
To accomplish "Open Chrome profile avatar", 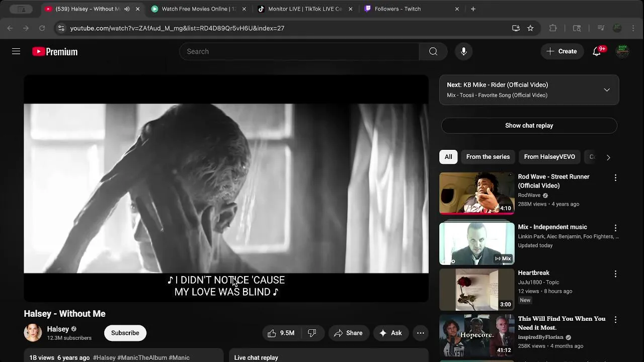I will click(617, 28).
